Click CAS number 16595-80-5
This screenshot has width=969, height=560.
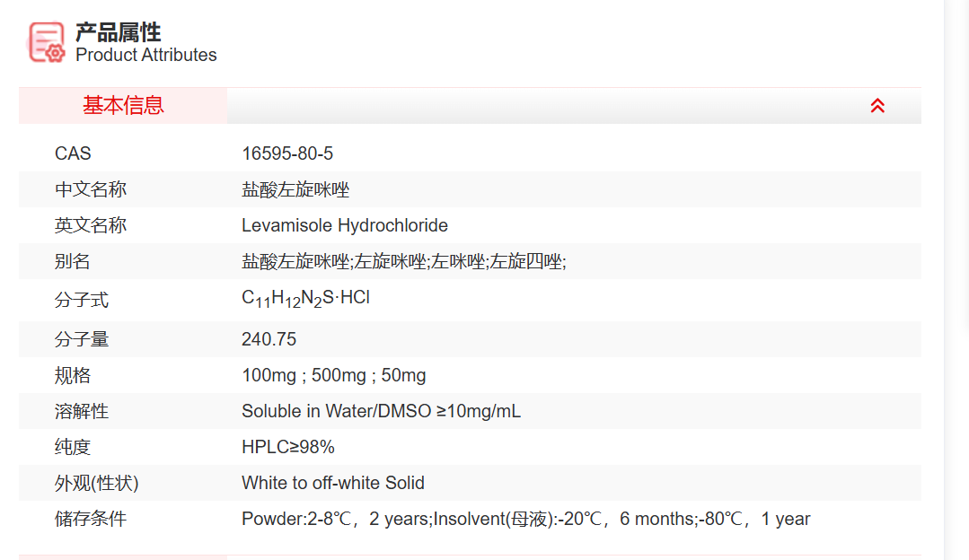click(x=287, y=153)
